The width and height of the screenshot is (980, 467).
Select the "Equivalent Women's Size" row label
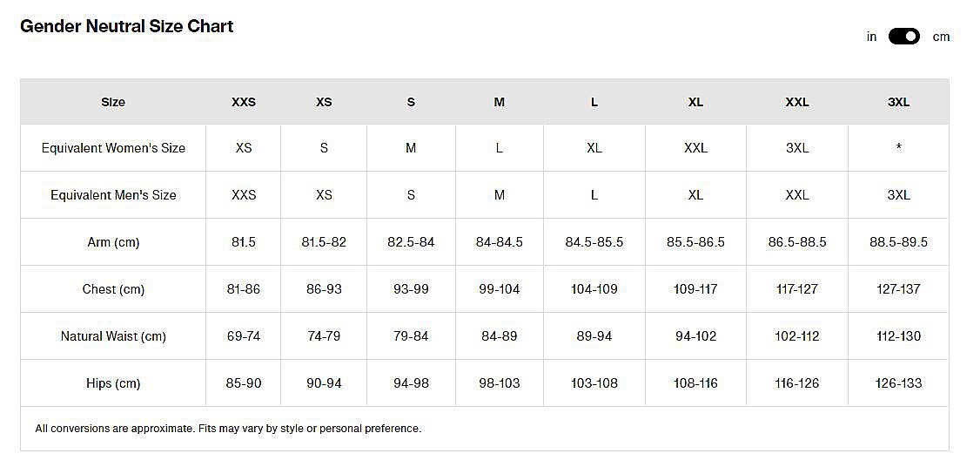point(113,148)
